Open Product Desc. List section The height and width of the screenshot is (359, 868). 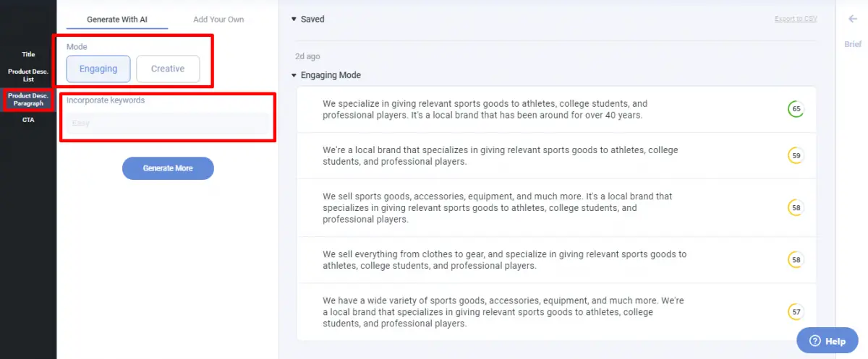(x=28, y=75)
